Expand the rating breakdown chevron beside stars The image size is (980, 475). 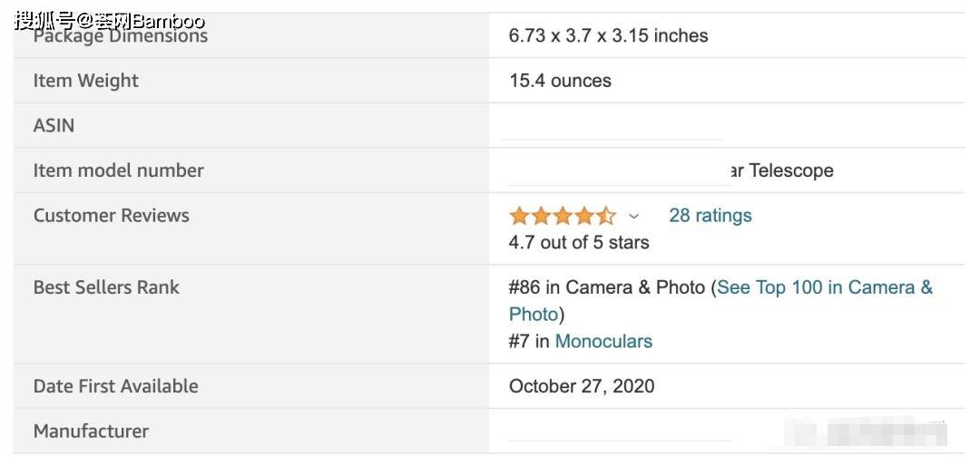coord(633,217)
